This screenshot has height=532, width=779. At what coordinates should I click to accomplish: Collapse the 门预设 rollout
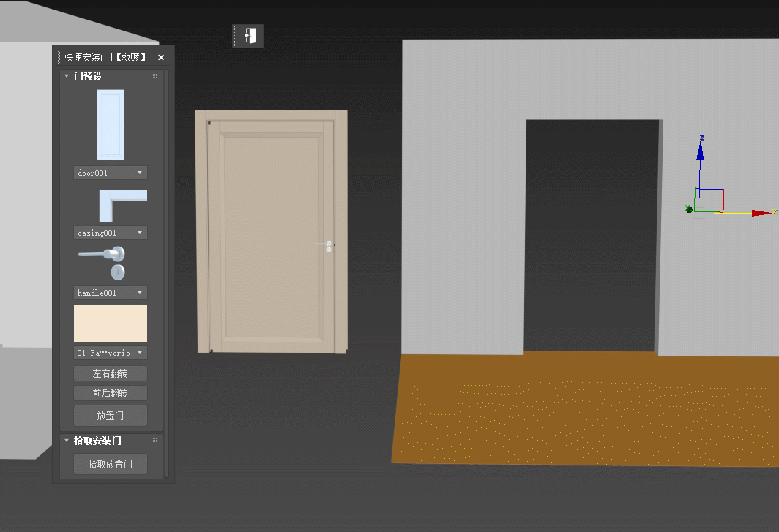67,76
